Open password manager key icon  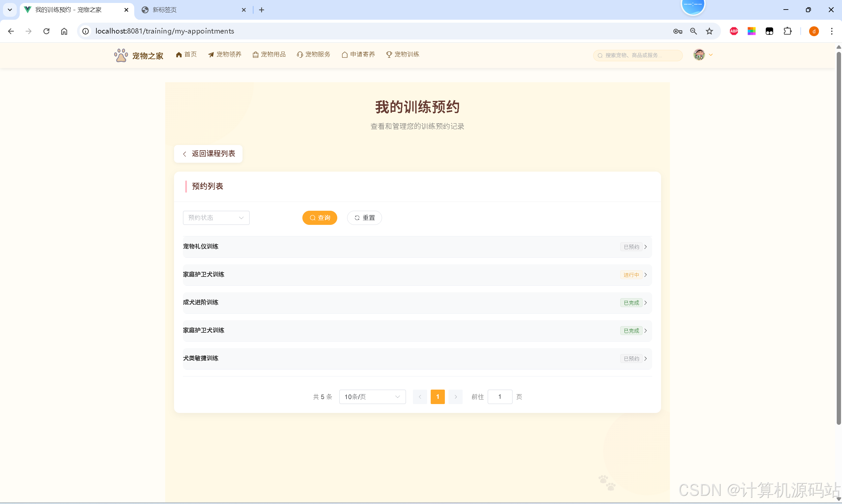677,31
